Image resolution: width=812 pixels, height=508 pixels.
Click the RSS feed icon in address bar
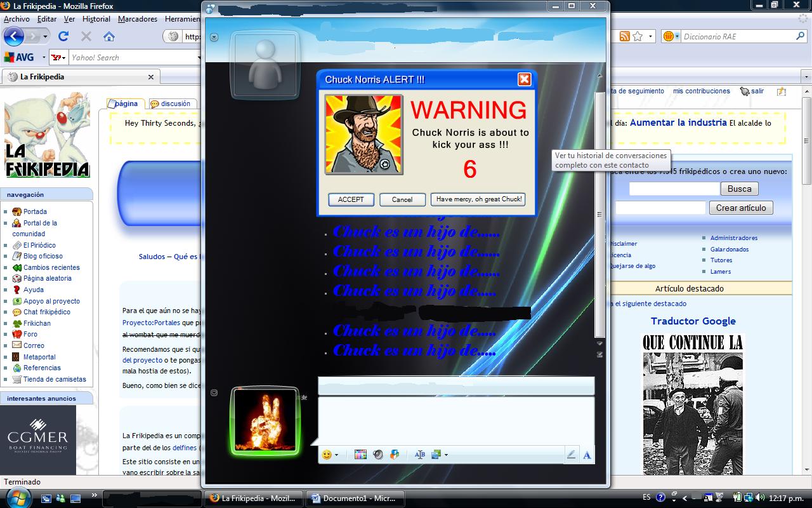625,36
